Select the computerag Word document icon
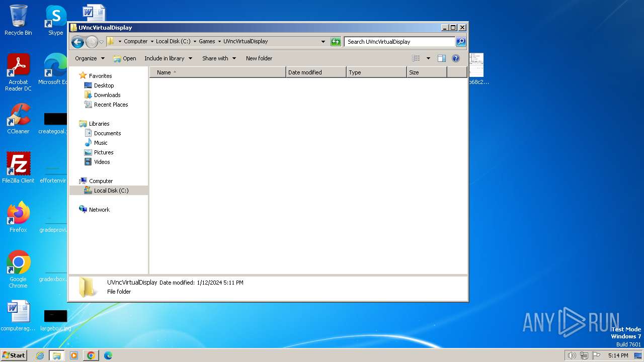644x362 pixels. pyautogui.click(x=18, y=316)
